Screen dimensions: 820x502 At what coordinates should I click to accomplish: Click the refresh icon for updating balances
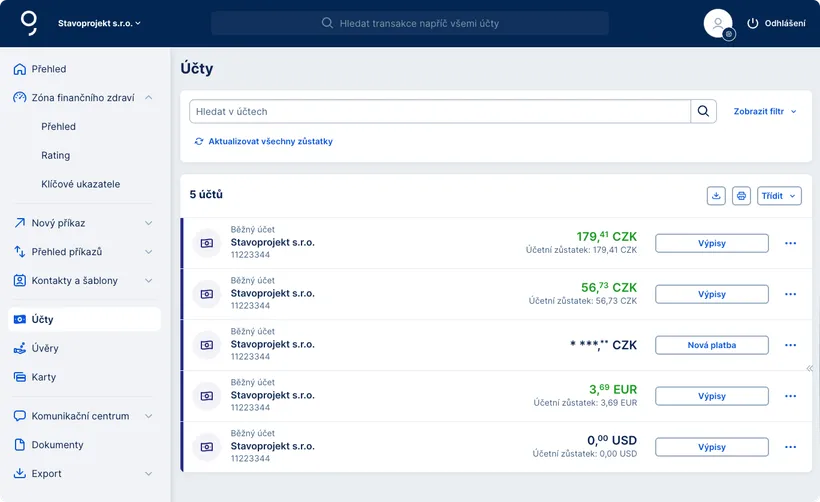tap(199, 142)
